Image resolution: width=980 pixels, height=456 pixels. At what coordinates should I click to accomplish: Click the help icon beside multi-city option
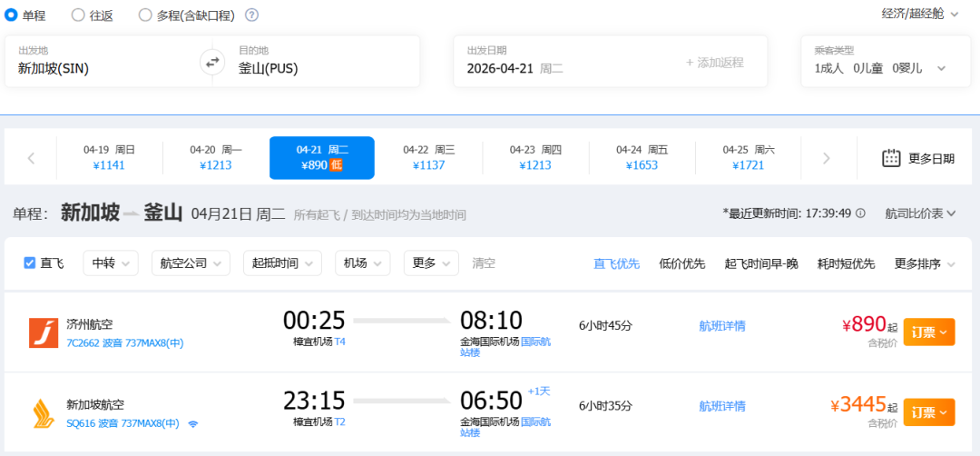(x=251, y=15)
